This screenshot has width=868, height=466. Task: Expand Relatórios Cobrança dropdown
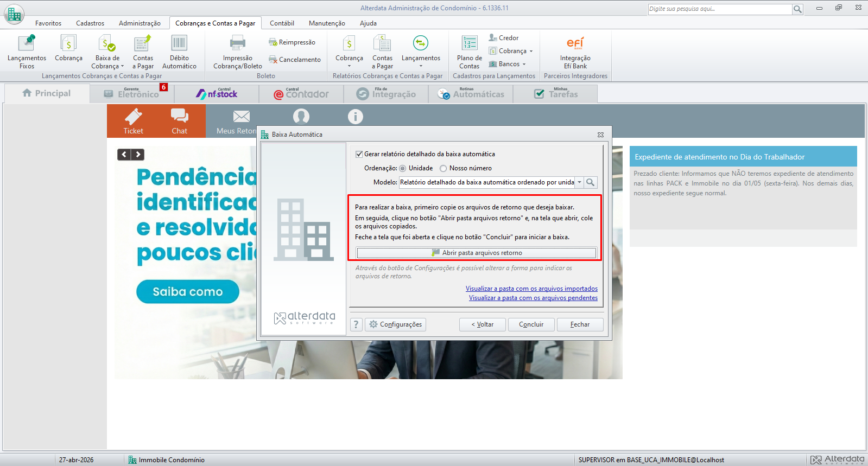pos(349,66)
